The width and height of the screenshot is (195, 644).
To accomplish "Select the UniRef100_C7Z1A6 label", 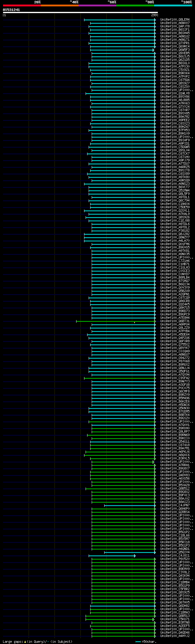I will (175, 261).
